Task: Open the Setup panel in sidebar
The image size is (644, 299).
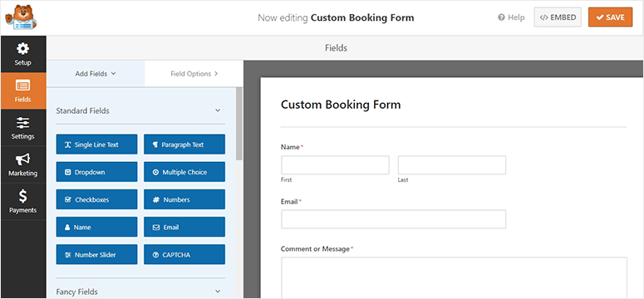Action: click(23, 54)
